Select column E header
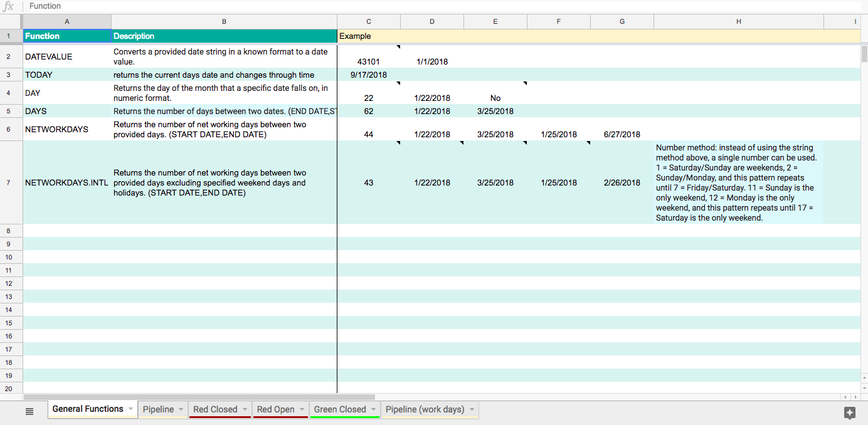868x425 pixels. coord(495,21)
